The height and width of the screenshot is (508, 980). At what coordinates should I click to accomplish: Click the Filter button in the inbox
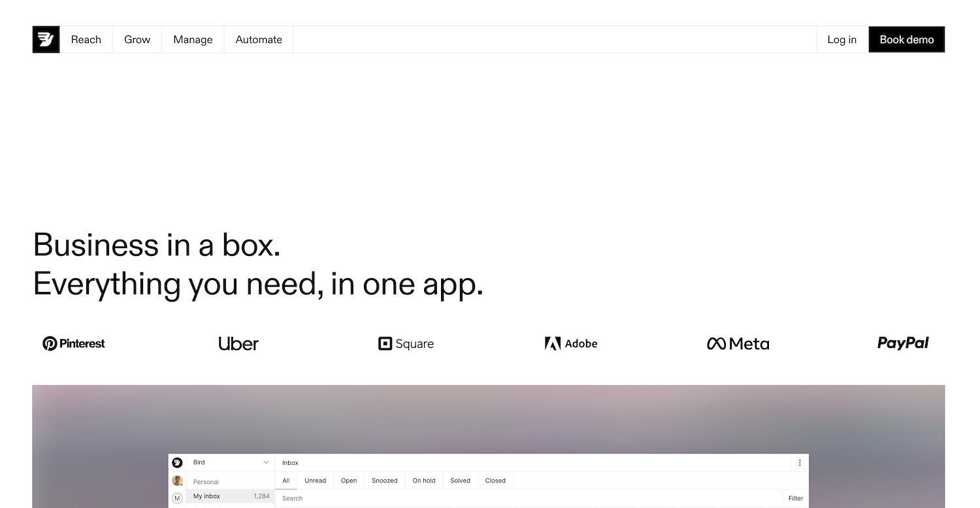pos(796,498)
